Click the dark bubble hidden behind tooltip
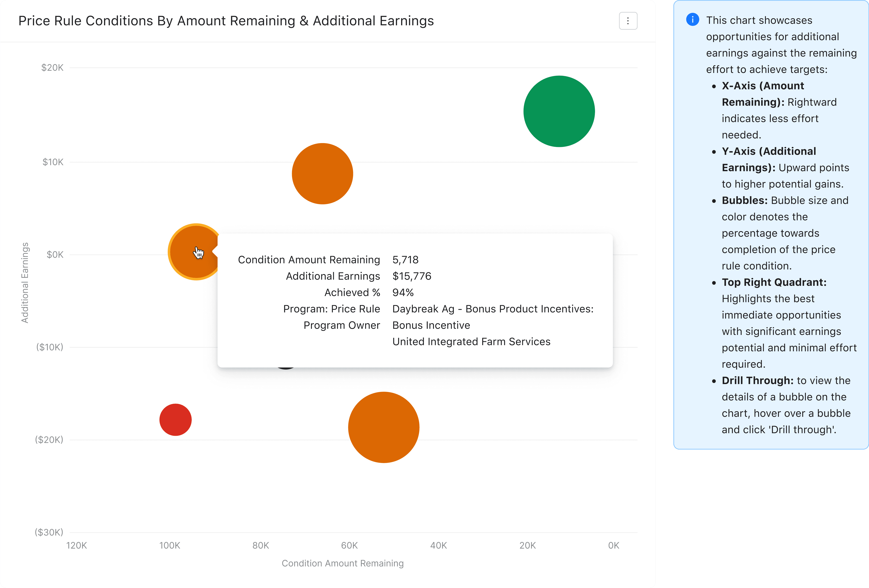The width and height of the screenshot is (869, 588). (x=285, y=368)
